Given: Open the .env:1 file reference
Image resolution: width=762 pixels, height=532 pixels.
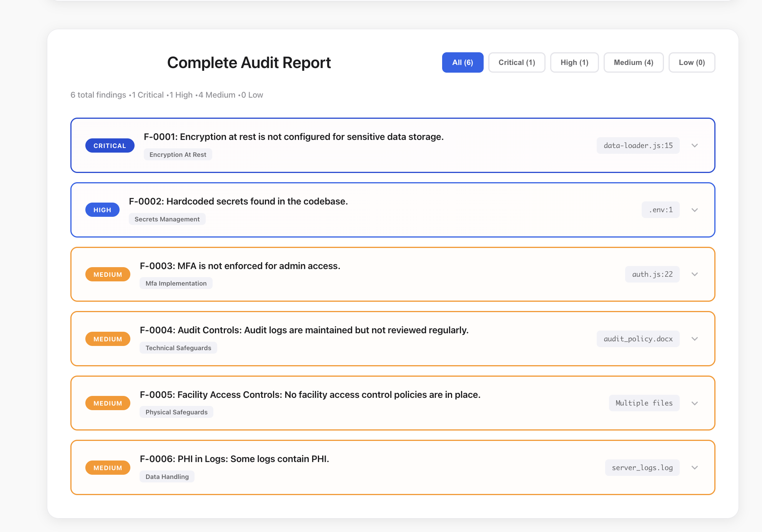Looking at the screenshot, I should point(661,210).
